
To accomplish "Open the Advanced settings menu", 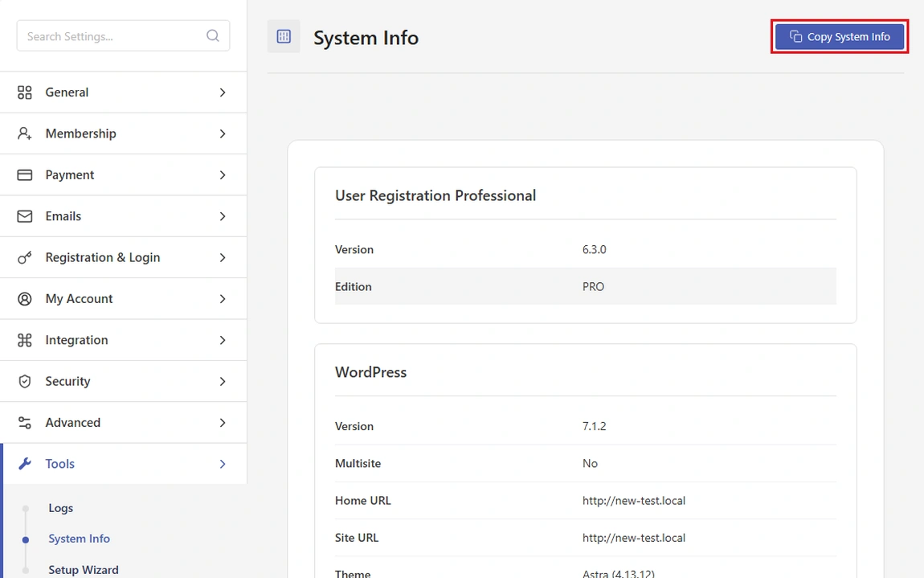I will tap(123, 423).
